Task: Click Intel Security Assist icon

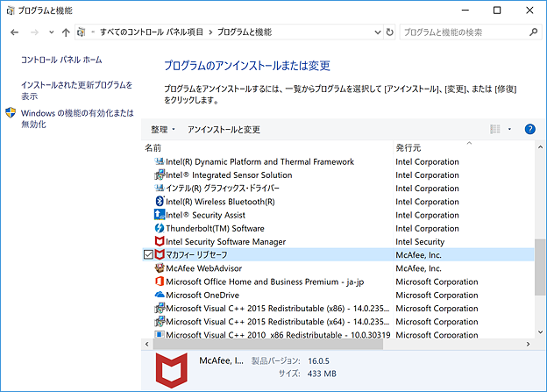Action: pos(160,215)
